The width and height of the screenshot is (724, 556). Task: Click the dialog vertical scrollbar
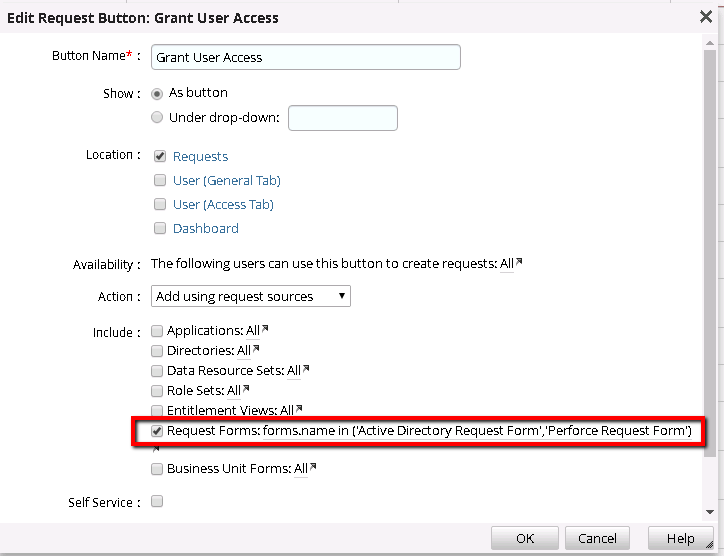coord(710,250)
